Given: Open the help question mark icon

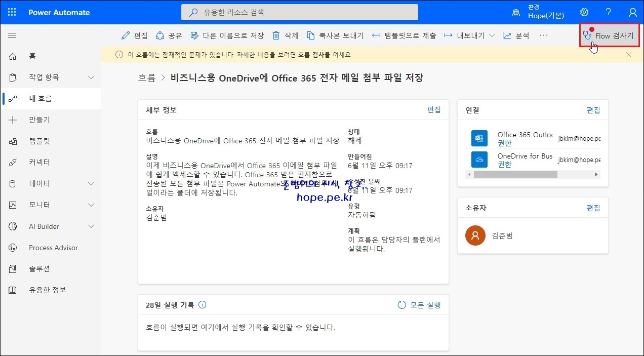Looking at the screenshot, I should 609,12.
